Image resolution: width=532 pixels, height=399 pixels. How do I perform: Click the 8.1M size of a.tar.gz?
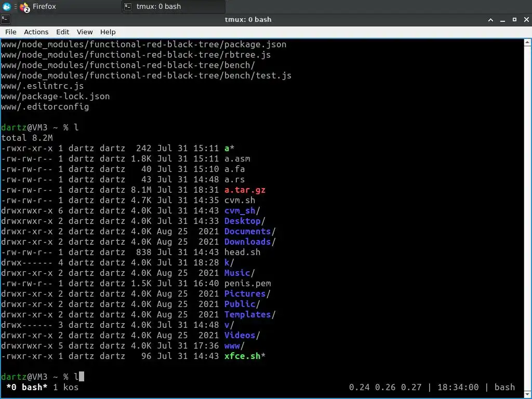coord(141,190)
